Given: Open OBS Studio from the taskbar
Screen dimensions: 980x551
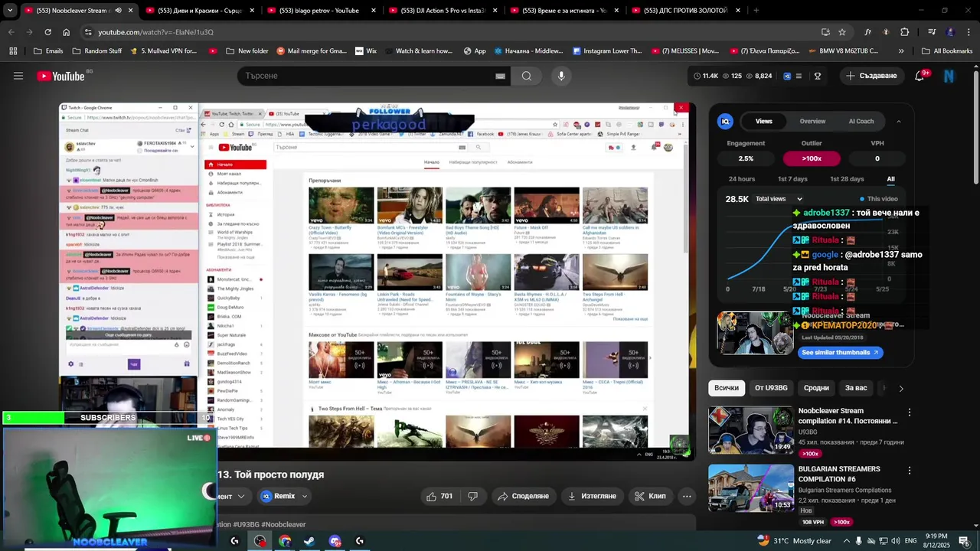Looking at the screenshot, I should coord(260,541).
